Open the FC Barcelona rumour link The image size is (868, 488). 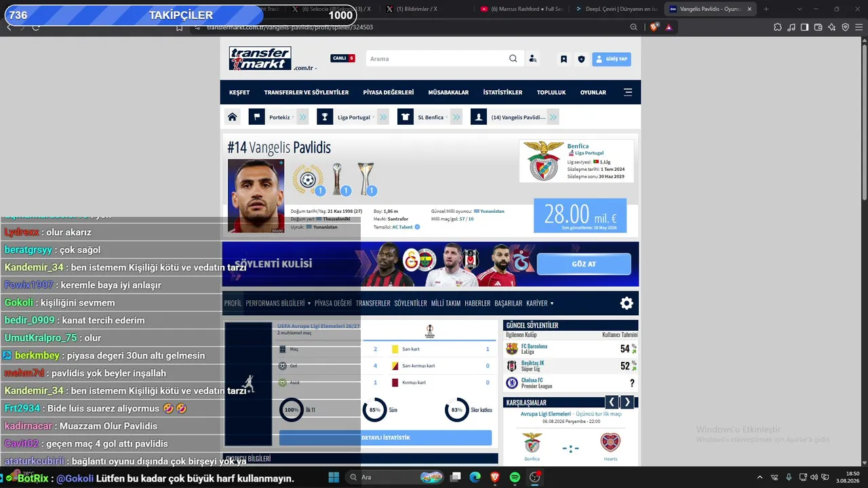click(x=534, y=346)
